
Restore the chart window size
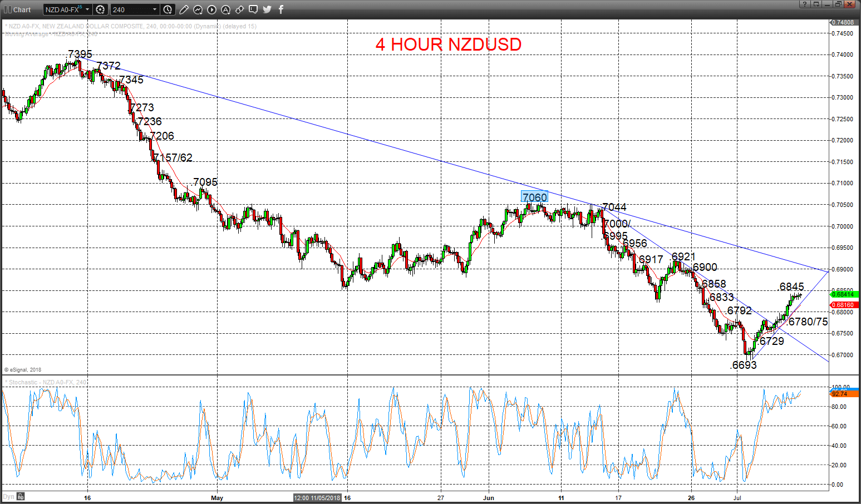pos(838,4)
